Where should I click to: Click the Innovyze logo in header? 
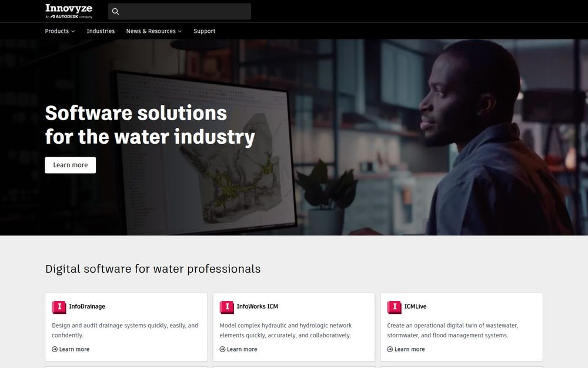pos(69,11)
